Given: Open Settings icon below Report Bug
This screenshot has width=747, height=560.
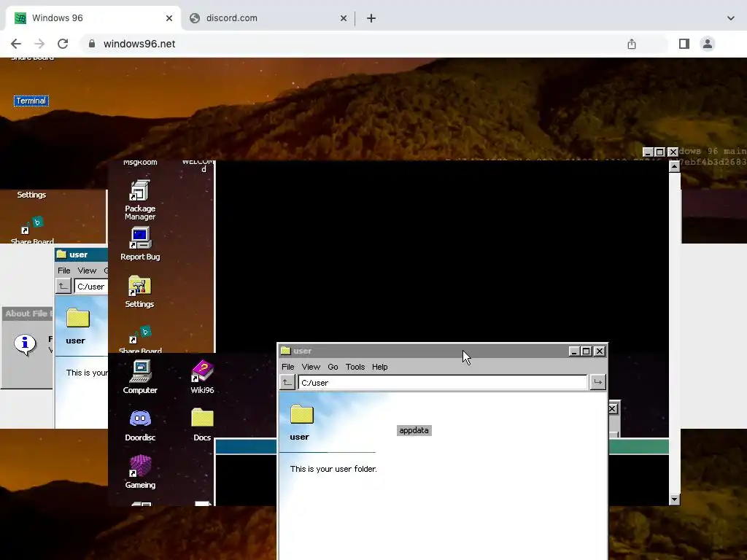Looking at the screenshot, I should pyautogui.click(x=139, y=291).
